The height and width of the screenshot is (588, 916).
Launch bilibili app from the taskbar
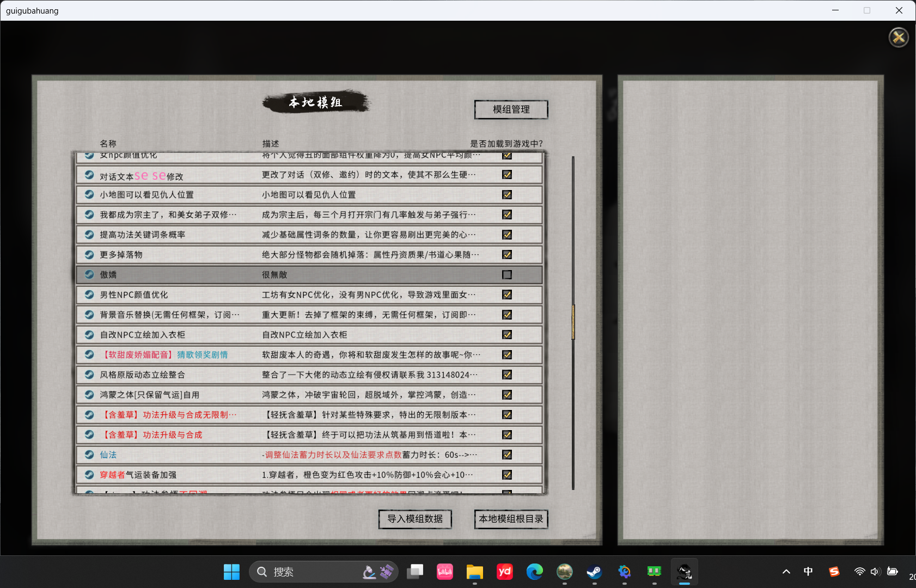(x=445, y=572)
